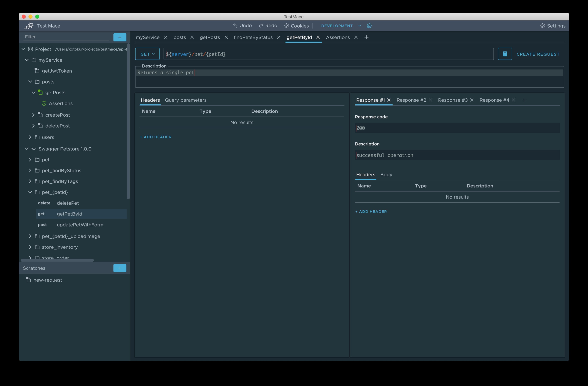Close the findPetsByStatus tab
Image resolution: width=588 pixels, height=386 pixels.
coord(278,37)
